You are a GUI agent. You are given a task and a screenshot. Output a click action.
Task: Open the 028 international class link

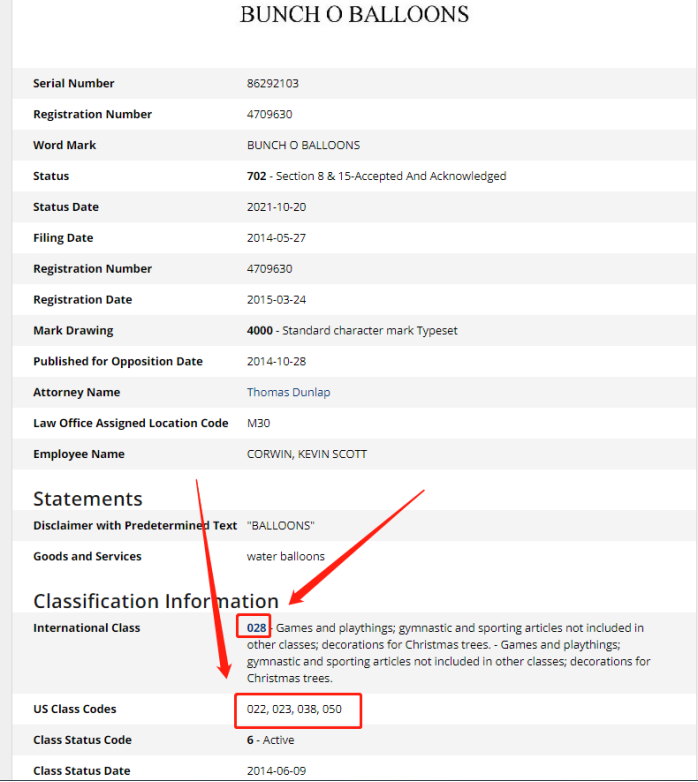(256, 627)
